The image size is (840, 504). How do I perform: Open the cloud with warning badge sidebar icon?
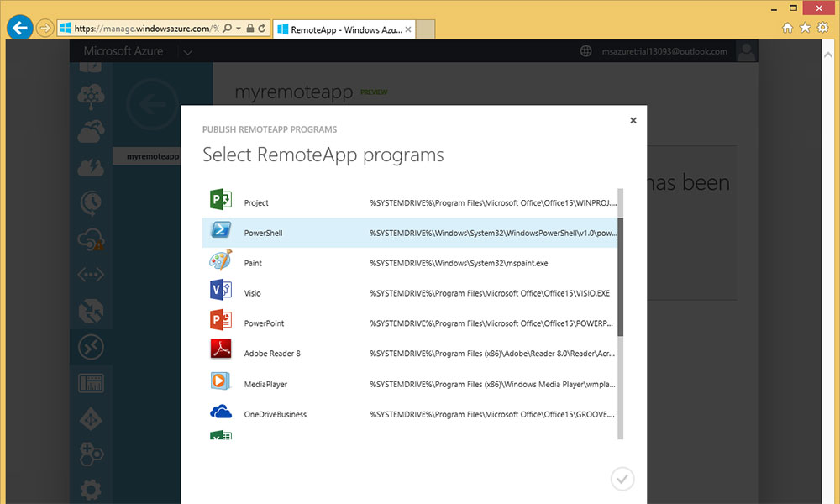click(91, 239)
